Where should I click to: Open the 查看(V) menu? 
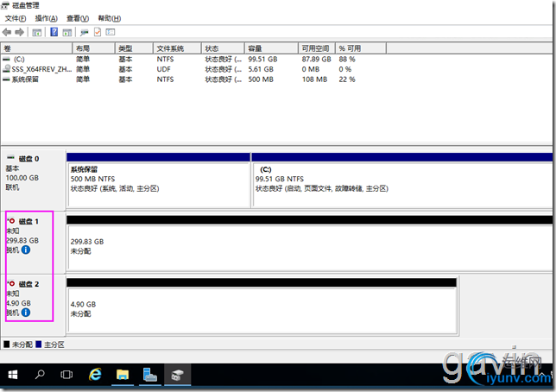78,18
